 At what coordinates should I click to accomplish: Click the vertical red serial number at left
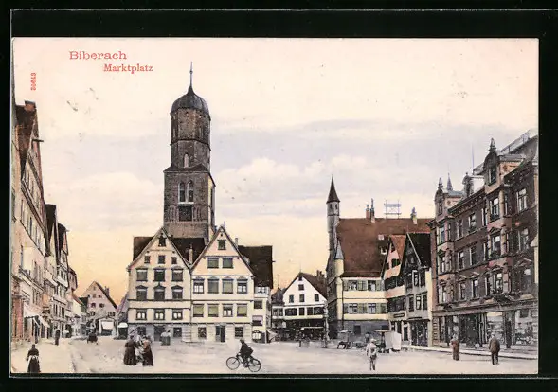pyautogui.click(x=33, y=81)
